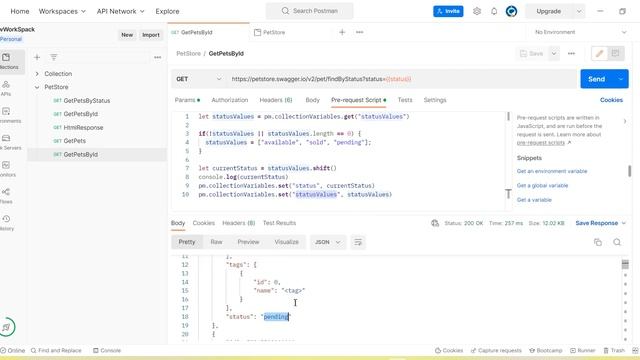Open the JSON format dropdown

tap(328, 242)
